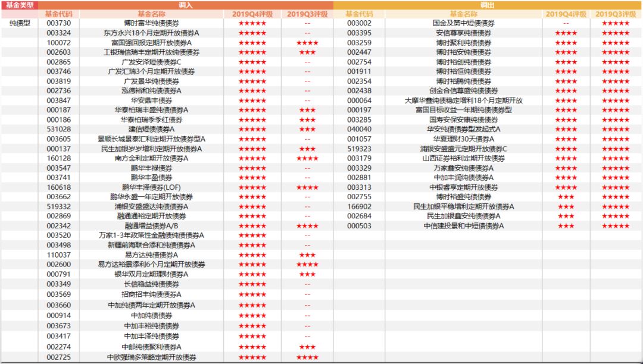Select fund code 002736
The image size is (643, 364).
pos(58,91)
